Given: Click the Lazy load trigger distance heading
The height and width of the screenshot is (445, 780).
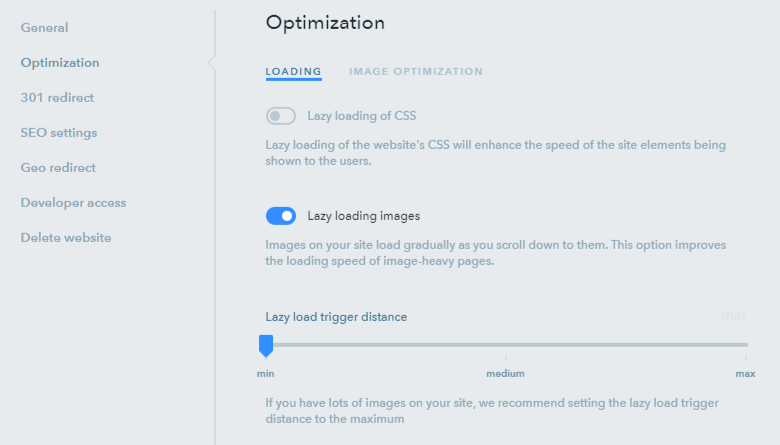Looking at the screenshot, I should 336,317.
